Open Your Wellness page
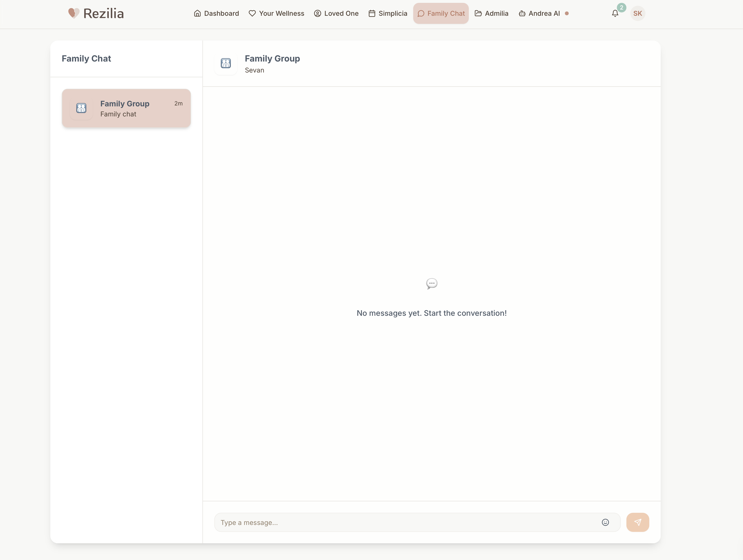This screenshot has height=560, width=743. point(276,13)
